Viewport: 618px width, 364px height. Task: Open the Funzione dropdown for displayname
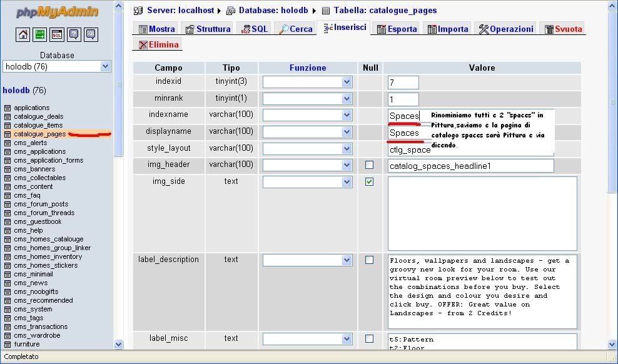307,132
